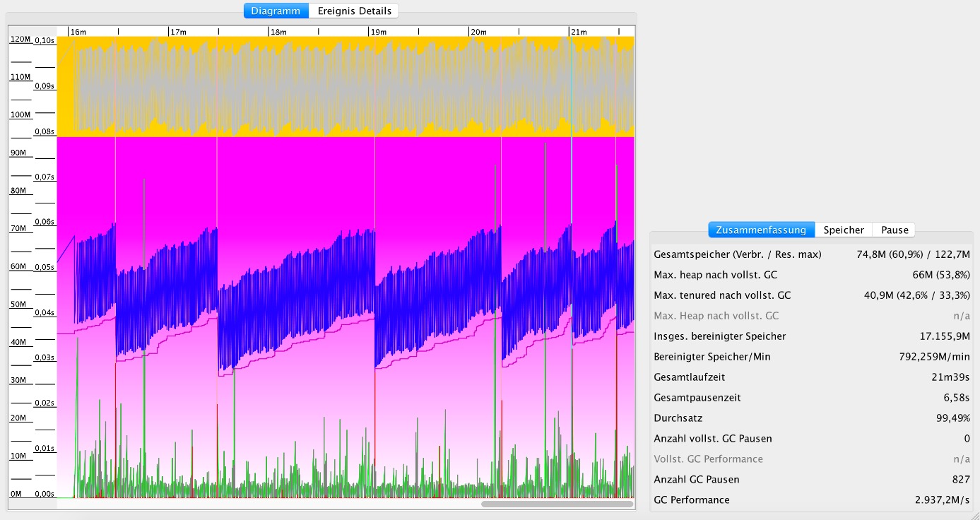
Task: Open the Pause tab
Action: tap(894, 230)
